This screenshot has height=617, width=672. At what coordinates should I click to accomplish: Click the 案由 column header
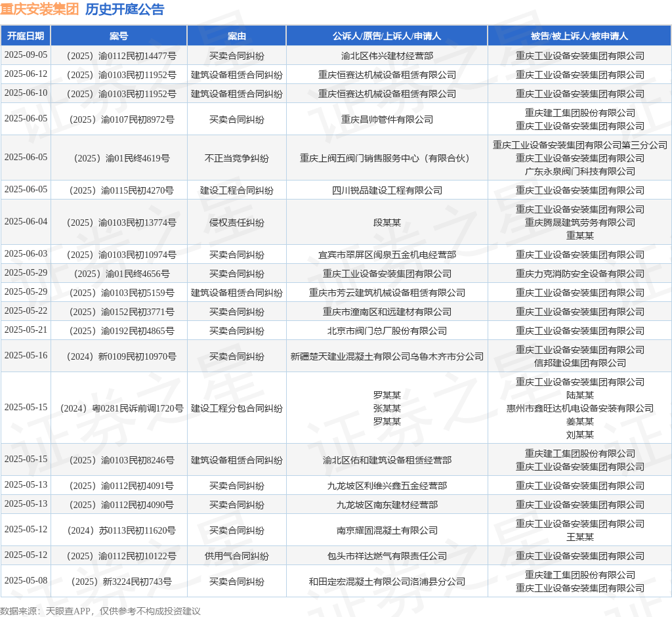coord(236,36)
